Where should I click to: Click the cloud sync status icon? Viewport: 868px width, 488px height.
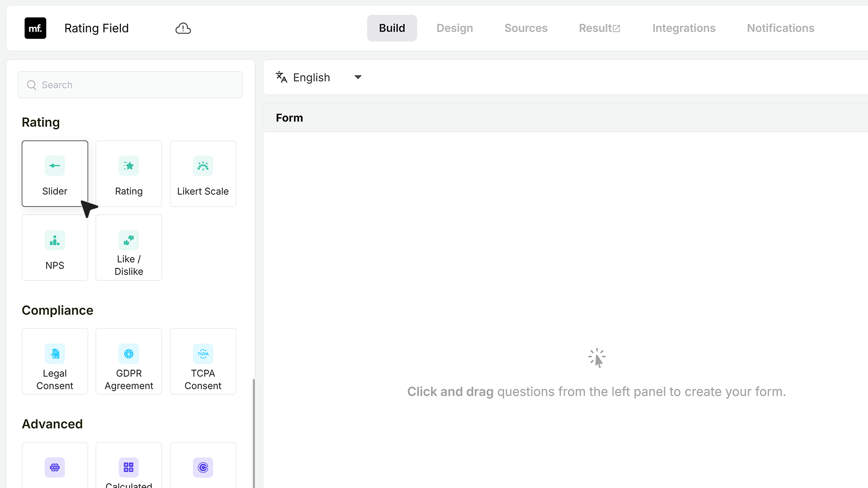(183, 28)
